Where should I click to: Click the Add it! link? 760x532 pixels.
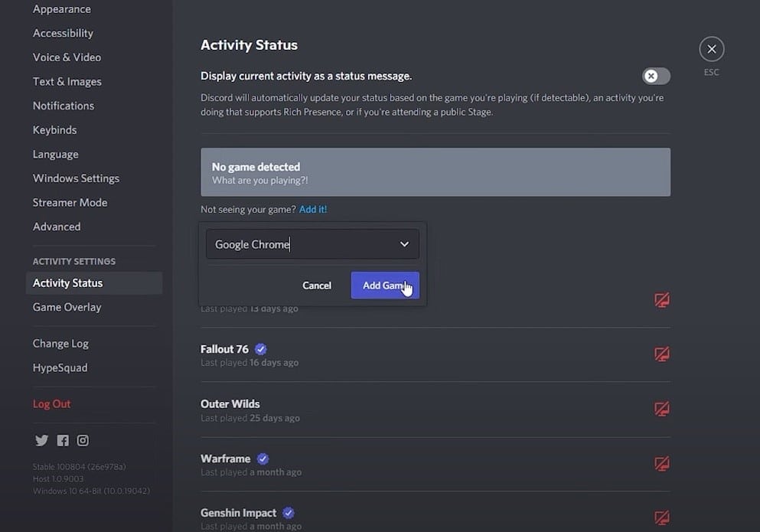313,210
